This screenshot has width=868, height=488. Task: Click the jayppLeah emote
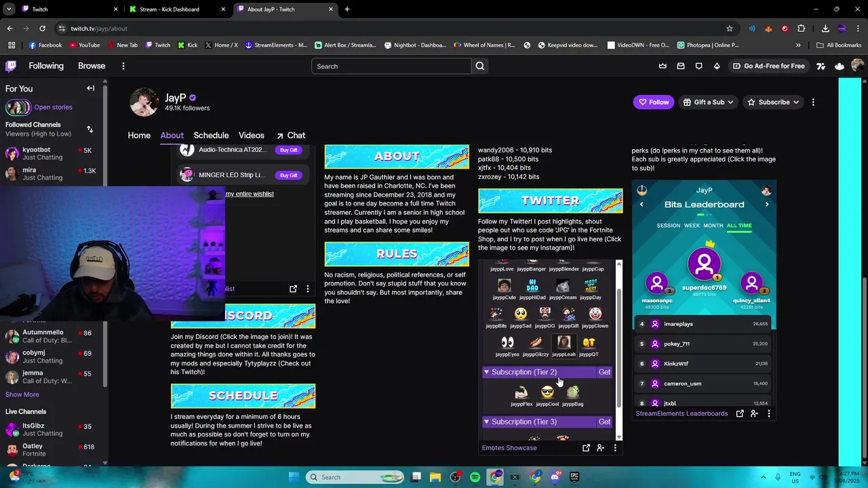[x=564, y=346]
